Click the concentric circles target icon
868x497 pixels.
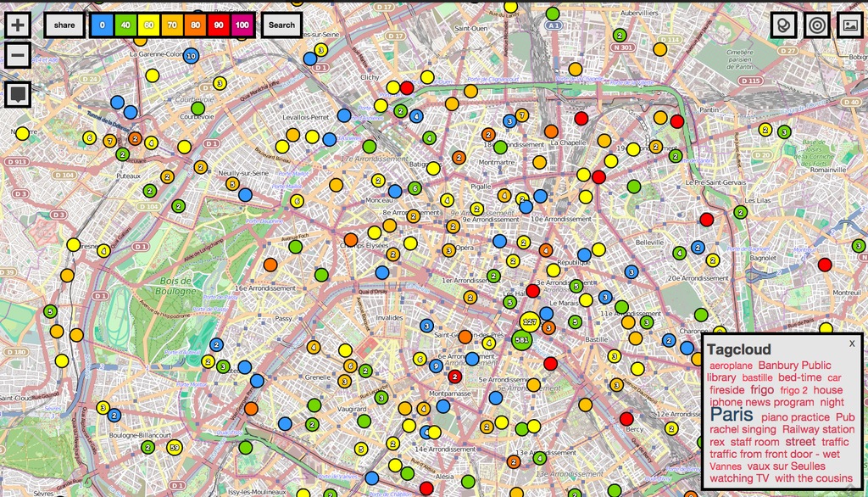[x=816, y=25]
